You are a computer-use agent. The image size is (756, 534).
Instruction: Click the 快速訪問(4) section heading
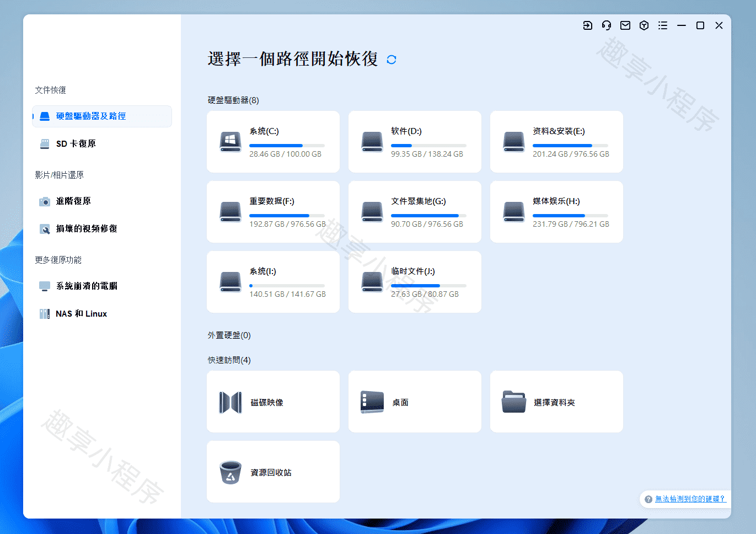(229, 360)
